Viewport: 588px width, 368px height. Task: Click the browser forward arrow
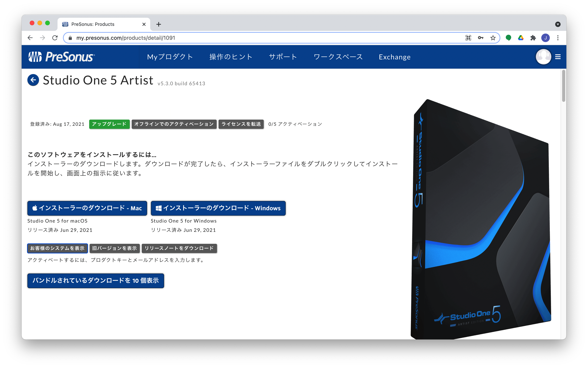pos(42,38)
